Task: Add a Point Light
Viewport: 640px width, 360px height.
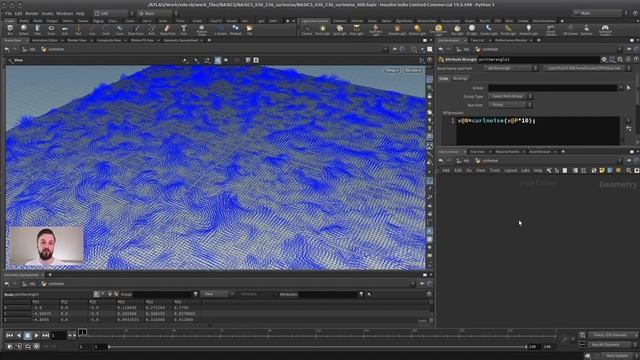Action: point(322,29)
